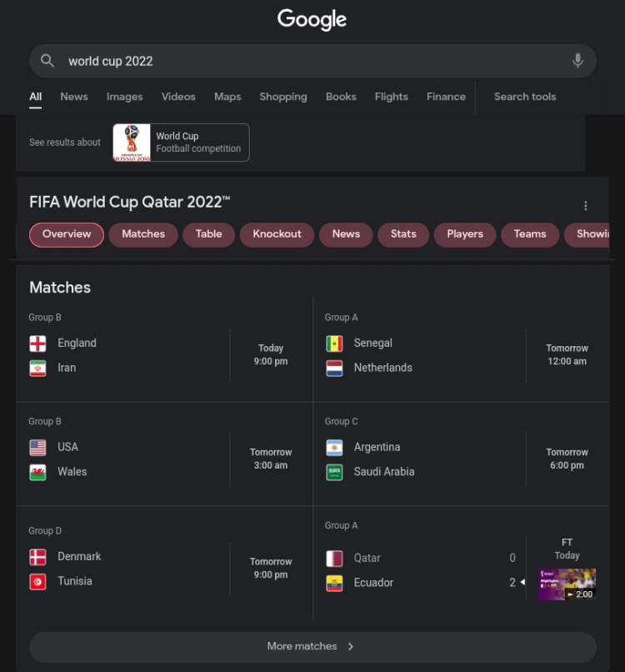Open the News search tab

point(73,97)
